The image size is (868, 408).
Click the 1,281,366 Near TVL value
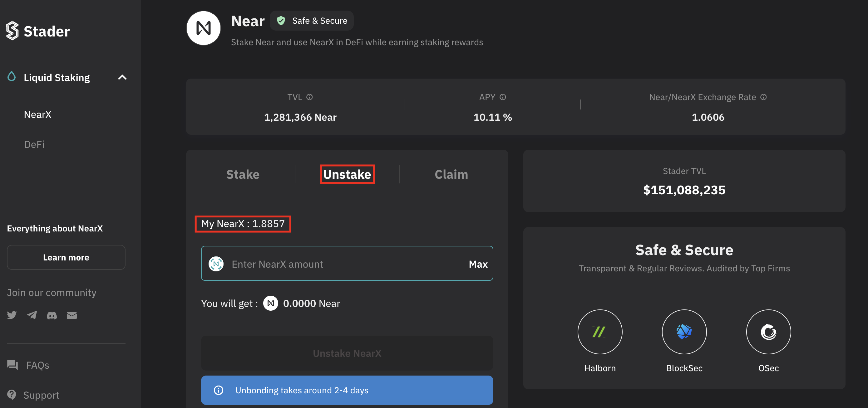click(300, 117)
